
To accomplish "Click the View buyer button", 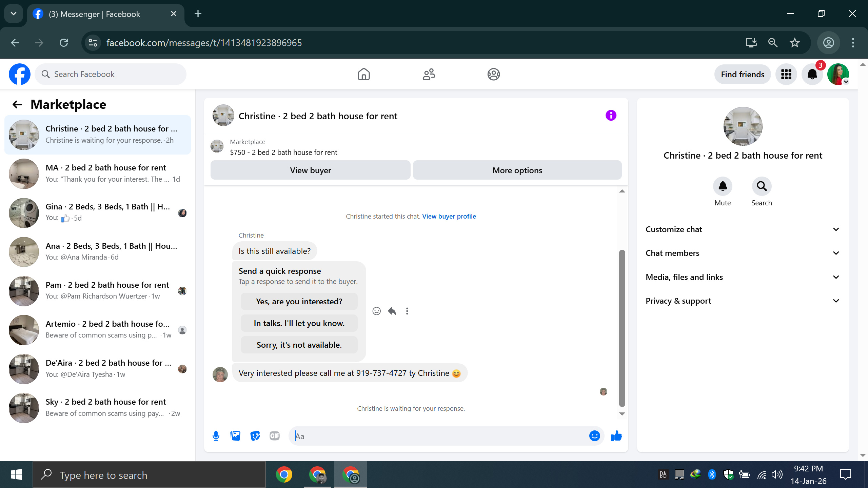I will (310, 170).
